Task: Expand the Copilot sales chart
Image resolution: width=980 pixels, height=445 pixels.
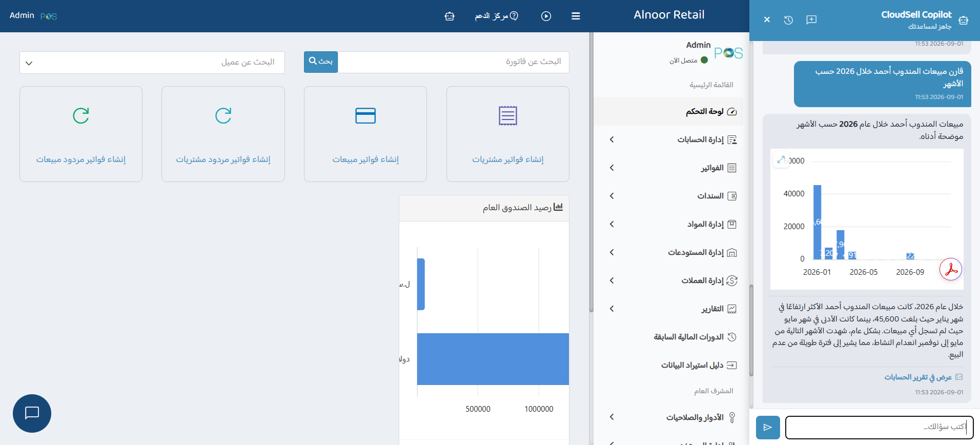Action: click(x=781, y=160)
